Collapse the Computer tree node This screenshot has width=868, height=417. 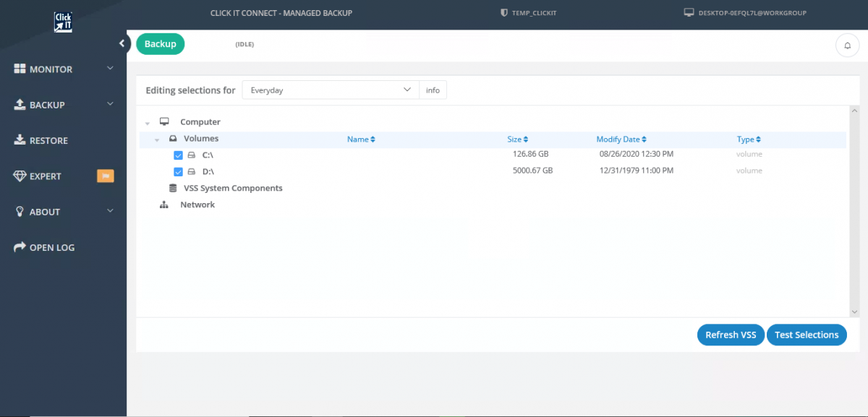pos(148,123)
